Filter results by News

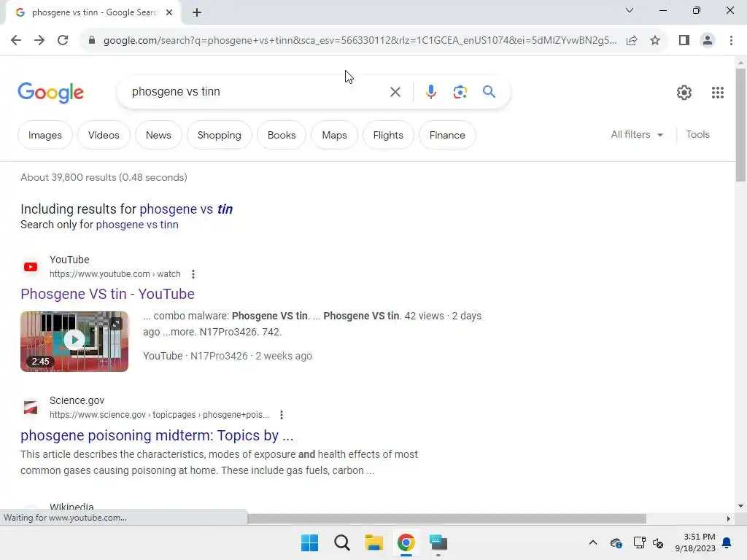click(x=158, y=135)
